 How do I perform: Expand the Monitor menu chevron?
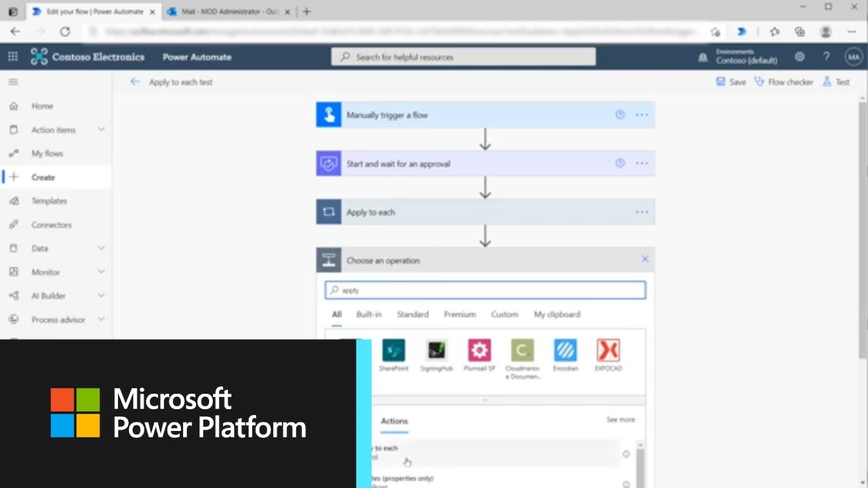click(101, 272)
